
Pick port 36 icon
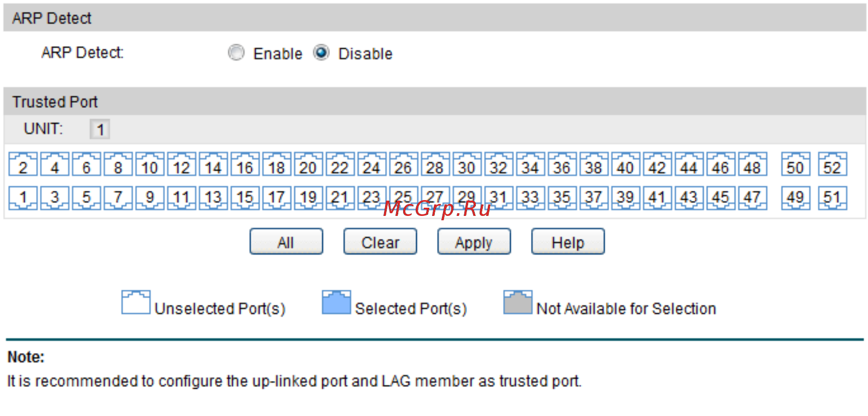coord(562,165)
